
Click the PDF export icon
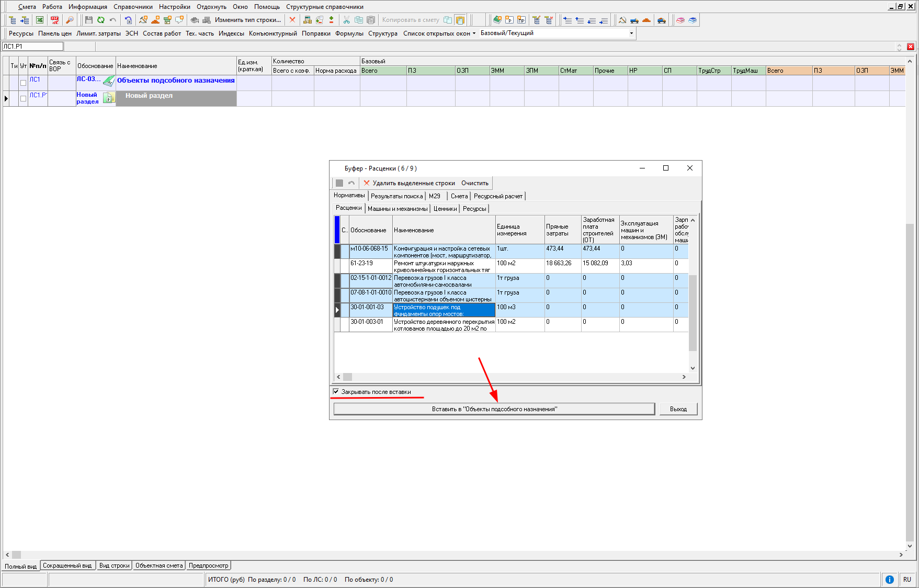(55, 20)
